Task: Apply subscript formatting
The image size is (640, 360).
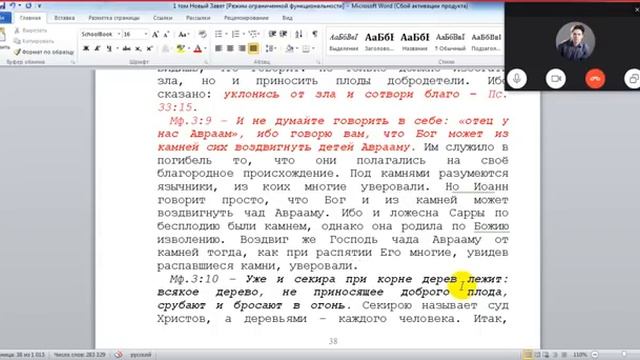Action: [x=138, y=49]
